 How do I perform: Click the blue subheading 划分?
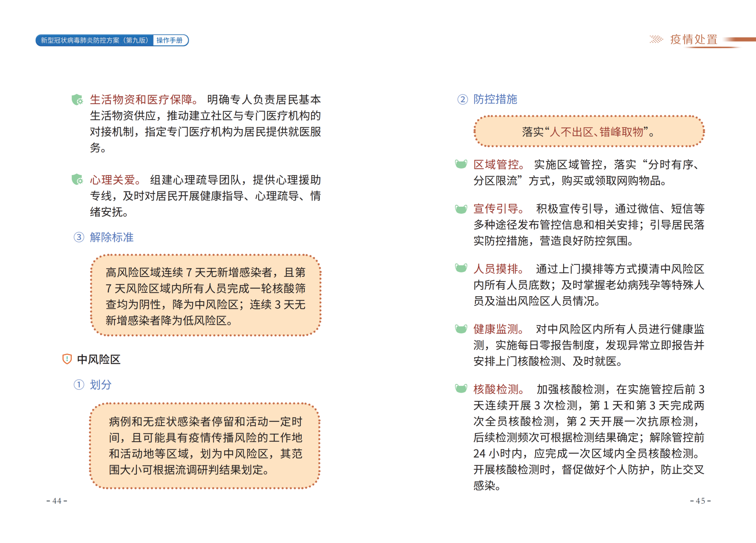coord(101,384)
